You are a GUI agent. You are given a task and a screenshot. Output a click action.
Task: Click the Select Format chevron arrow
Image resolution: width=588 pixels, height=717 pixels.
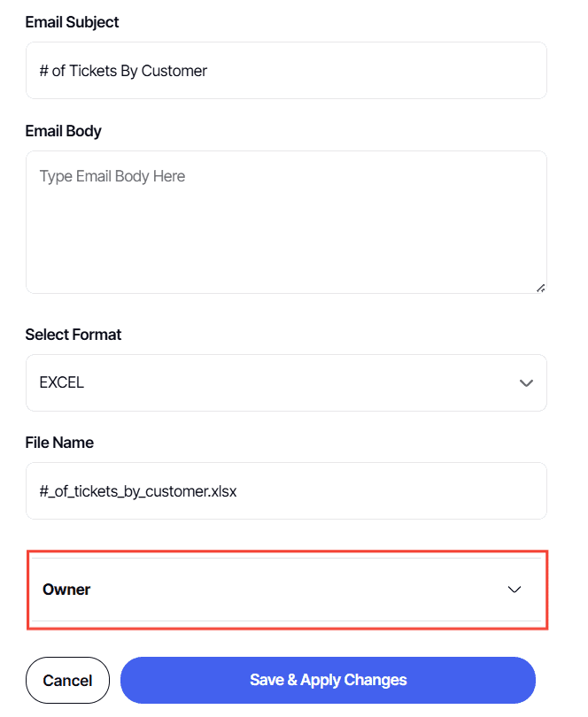[526, 383]
